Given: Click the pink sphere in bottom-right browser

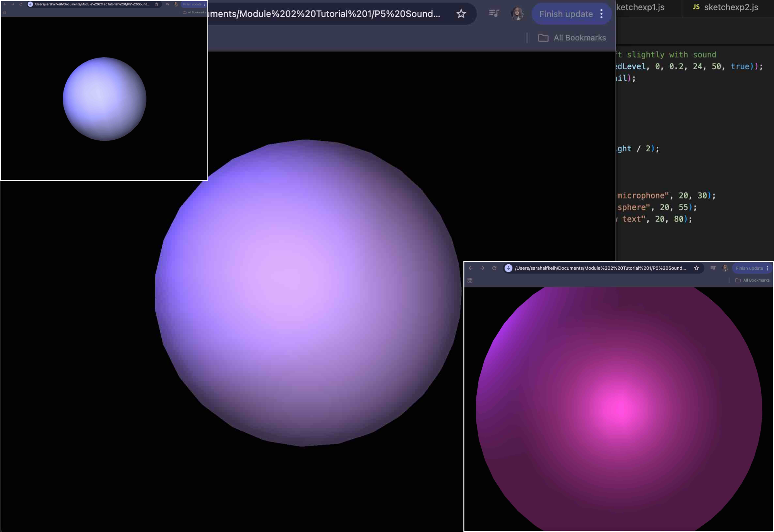Looking at the screenshot, I should [618, 409].
